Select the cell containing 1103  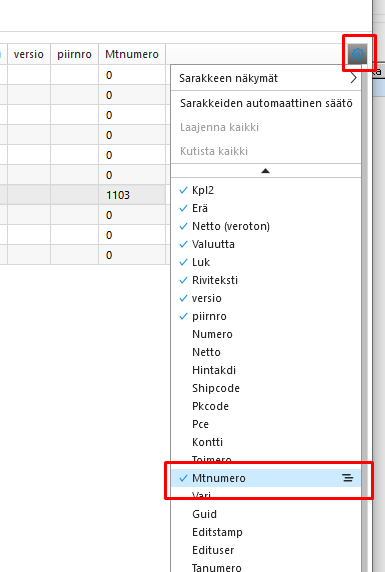(x=132, y=195)
